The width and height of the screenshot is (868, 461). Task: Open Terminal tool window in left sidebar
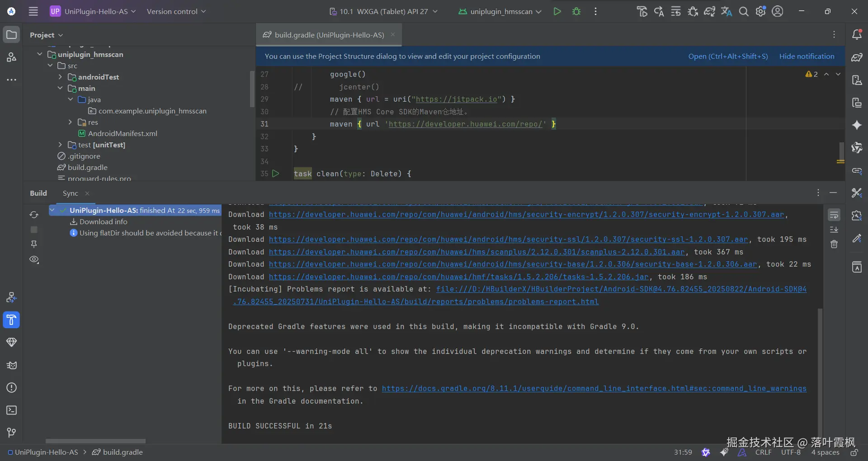click(12, 410)
